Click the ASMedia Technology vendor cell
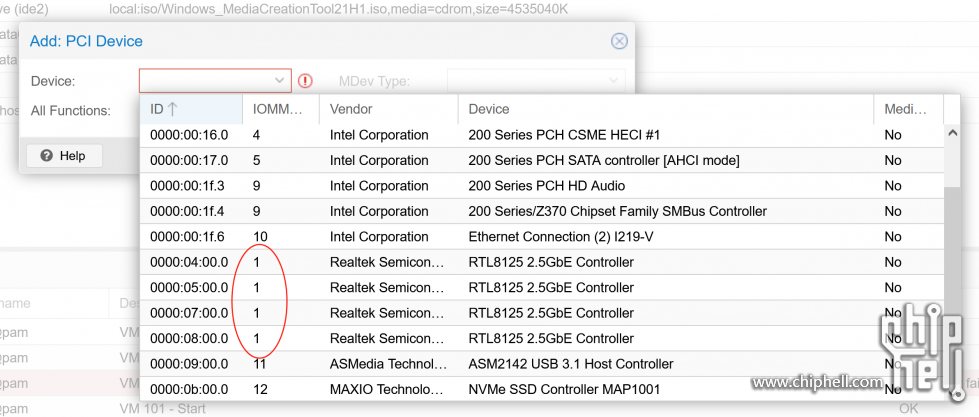The image size is (979, 417). coord(388,364)
